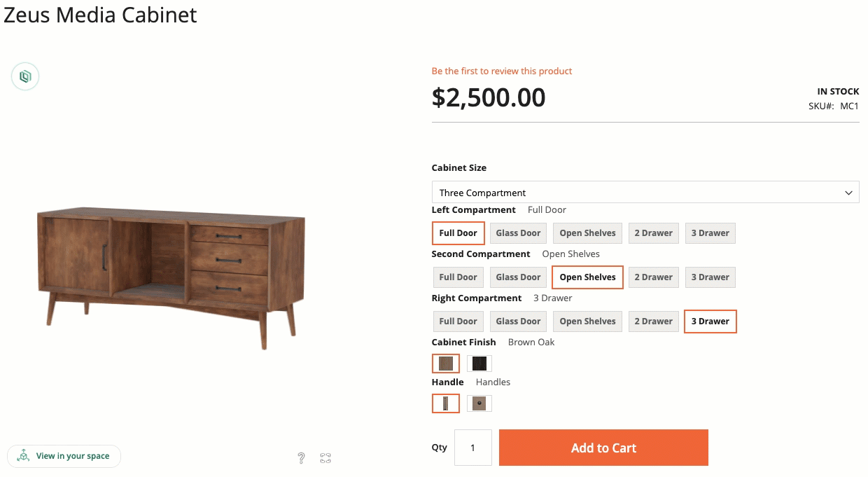Select the knob handle style icon
Image resolution: width=868 pixels, height=477 pixels.
click(x=479, y=403)
